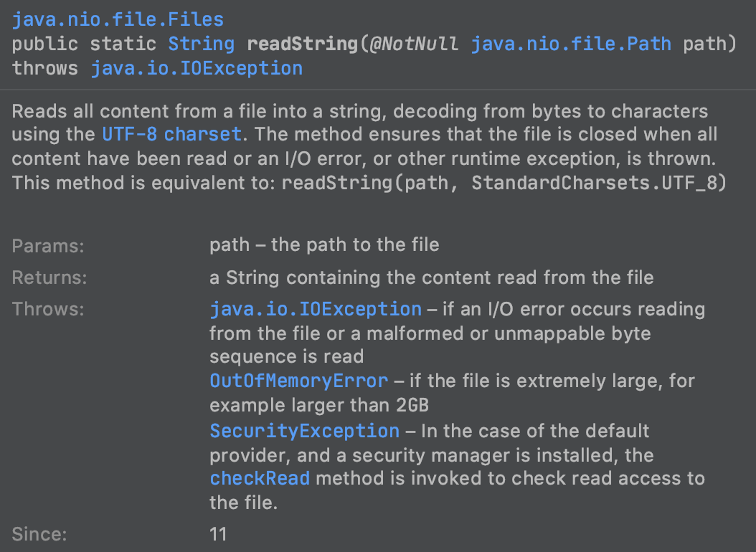This screenshot has width=756, height=552.
Task: Click the Throws label
Action: pyautogui.click(x=48, y=309)
